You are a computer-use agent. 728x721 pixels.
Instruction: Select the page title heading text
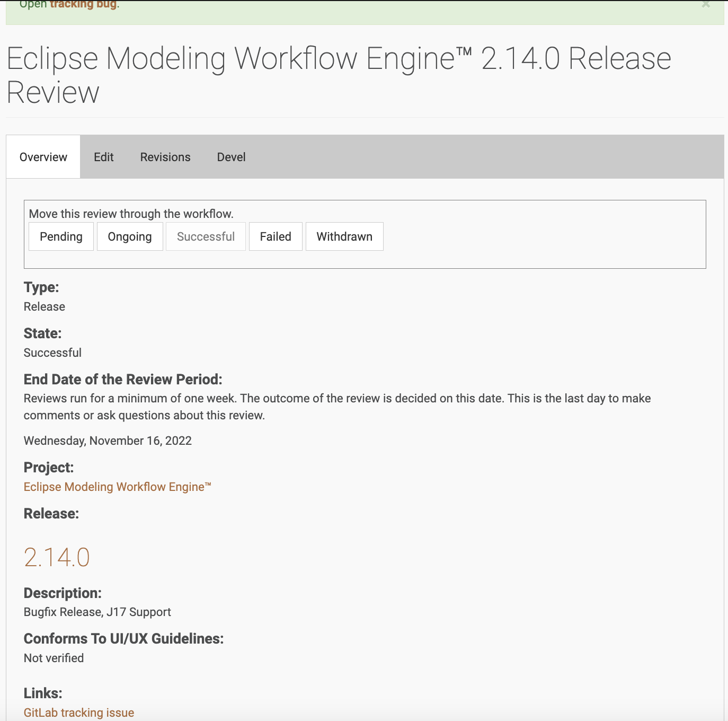pyautogui.click(x=339, y=75)
